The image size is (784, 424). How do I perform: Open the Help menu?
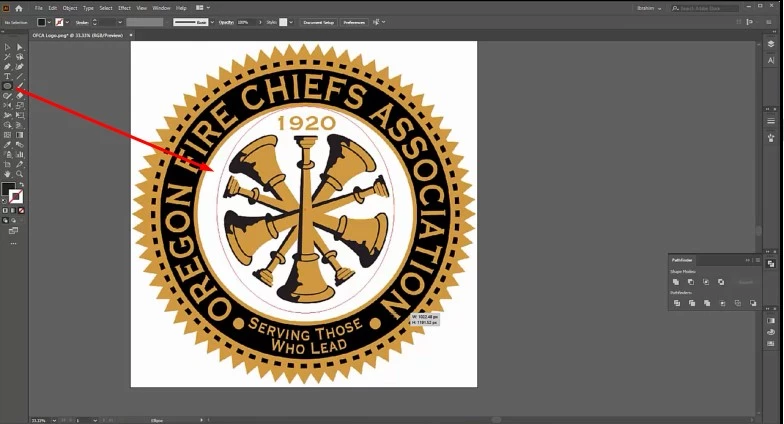[x=182, y=8]
